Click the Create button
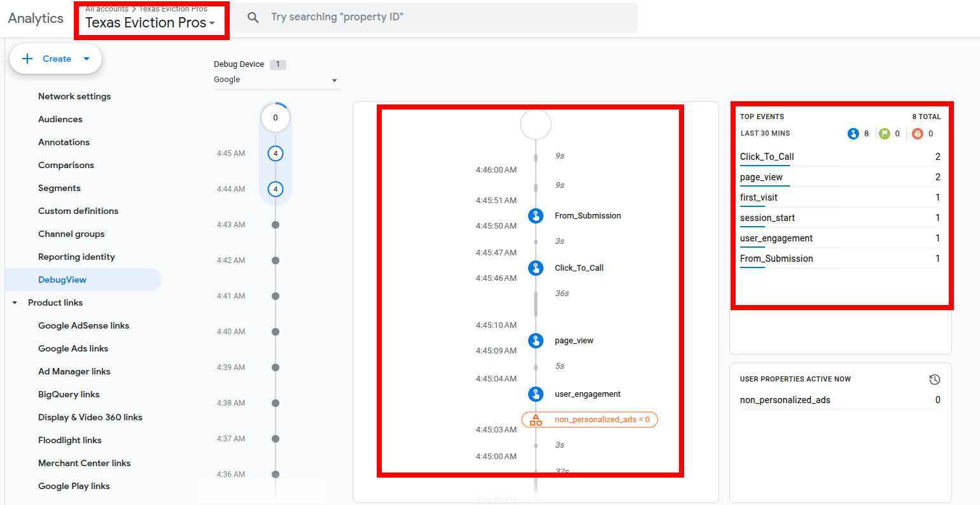This screenshot has height=505, width=980. 56,59
